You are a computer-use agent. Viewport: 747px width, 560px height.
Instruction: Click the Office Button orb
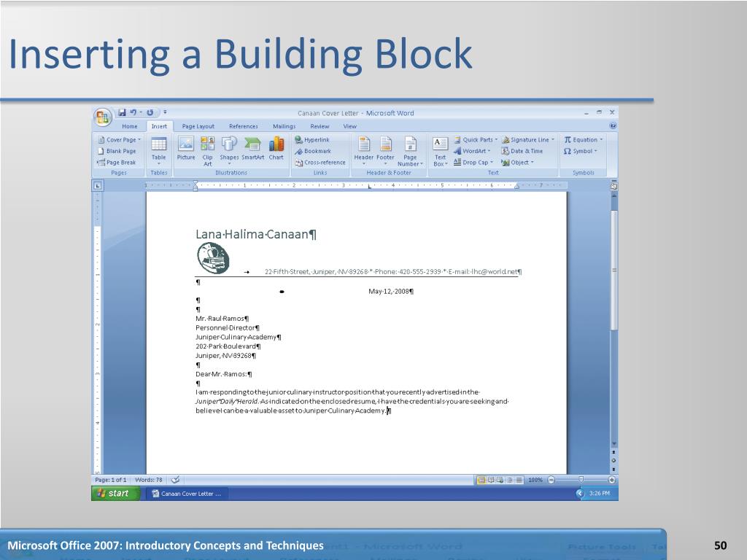pyautogui.click(x=102, y=117)
